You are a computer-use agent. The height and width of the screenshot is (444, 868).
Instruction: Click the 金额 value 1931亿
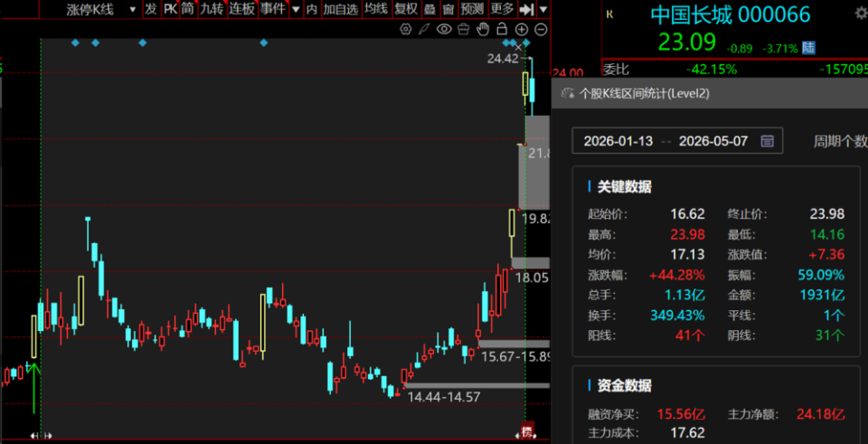823,295
